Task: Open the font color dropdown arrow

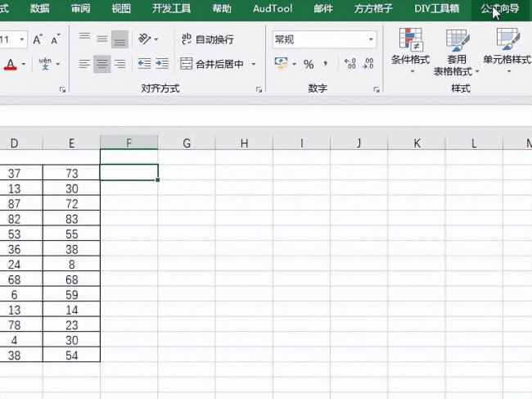Action: click(24, 64)
